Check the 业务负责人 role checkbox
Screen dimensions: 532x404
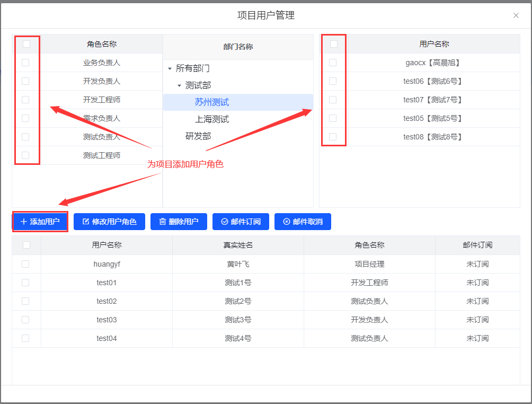click(25, 63)
